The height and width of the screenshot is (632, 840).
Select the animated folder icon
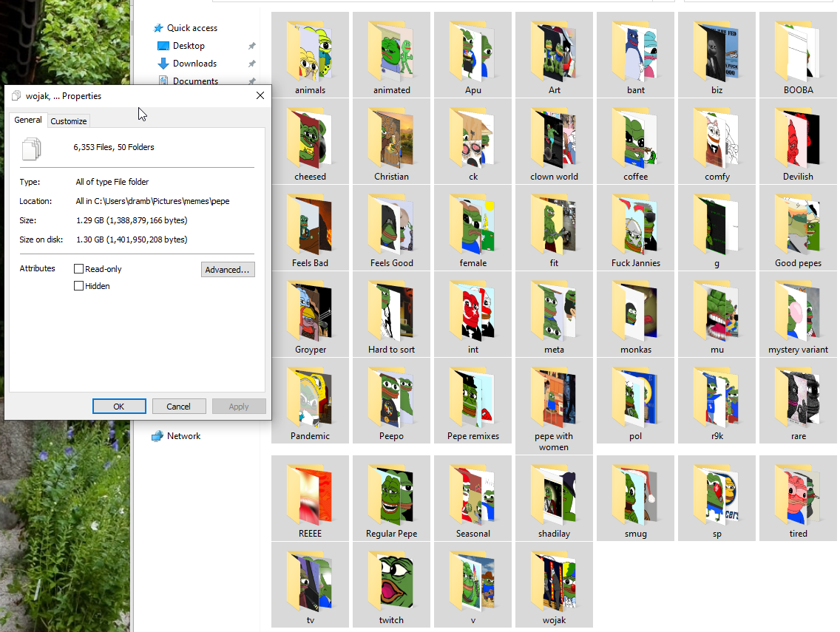(x=391, y=52)
